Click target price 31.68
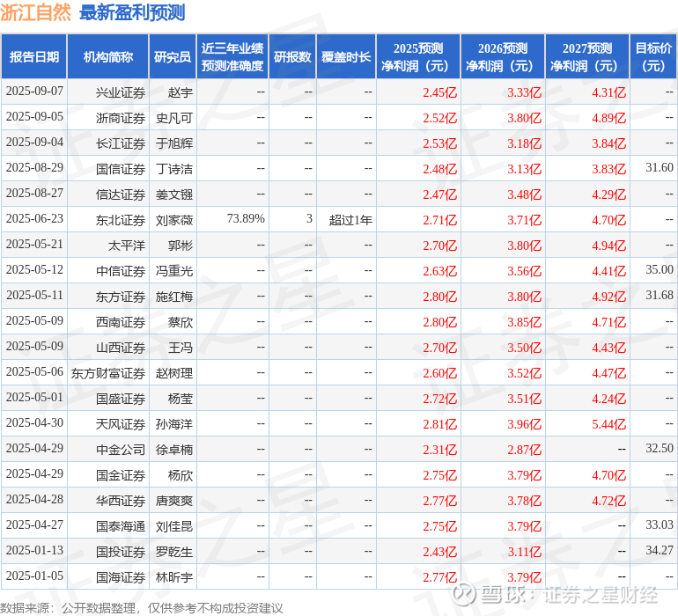This screenshot has width=678, height=616. tap(660, 296)
